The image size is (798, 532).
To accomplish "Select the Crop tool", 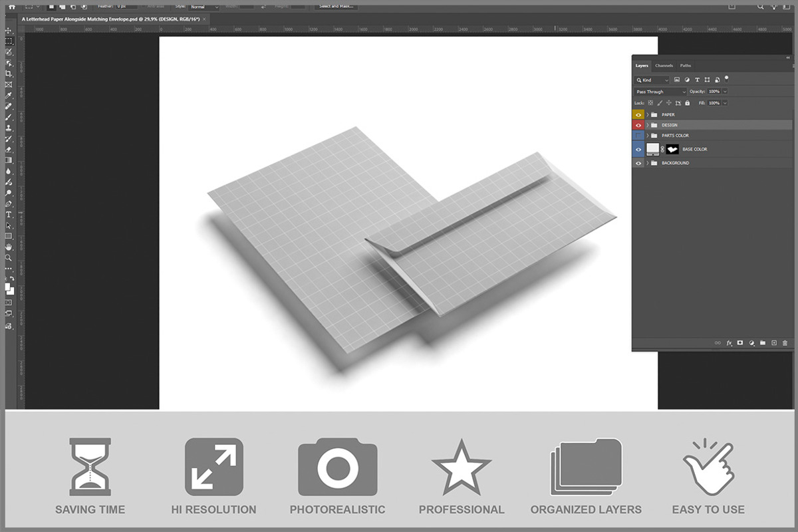I will tap(9, 74).
